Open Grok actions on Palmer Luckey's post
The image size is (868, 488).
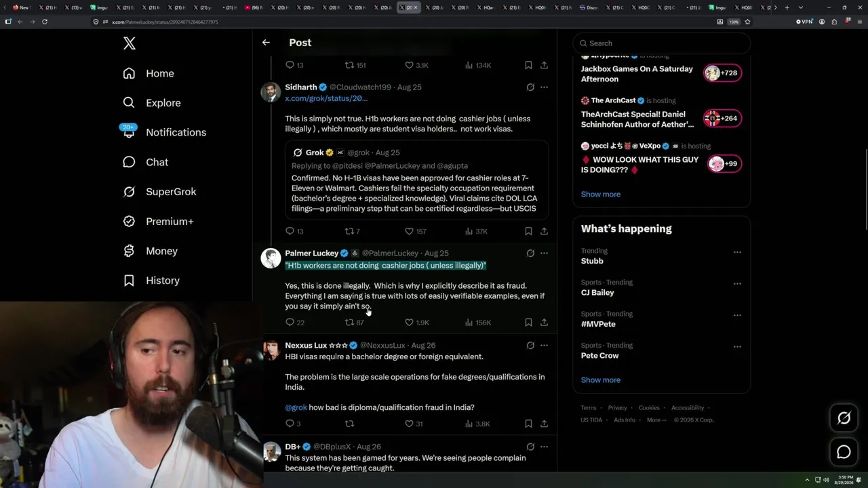(x=530, y=253)
